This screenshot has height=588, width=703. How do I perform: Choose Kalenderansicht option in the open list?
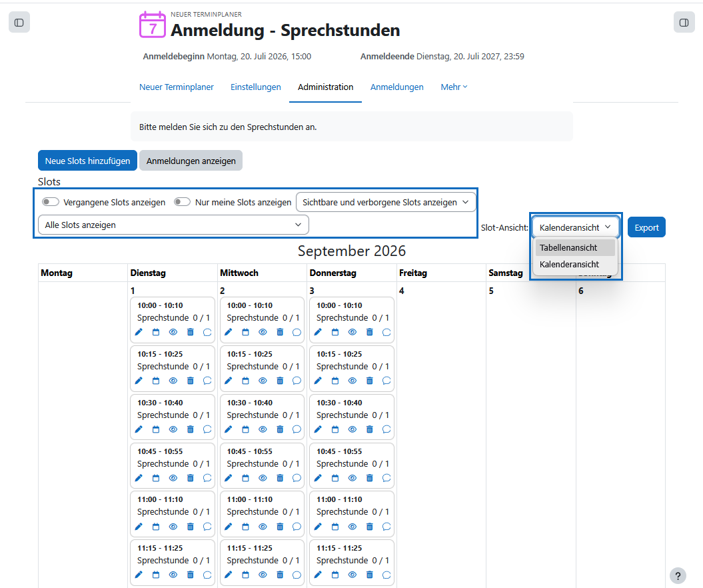[575, 264]
